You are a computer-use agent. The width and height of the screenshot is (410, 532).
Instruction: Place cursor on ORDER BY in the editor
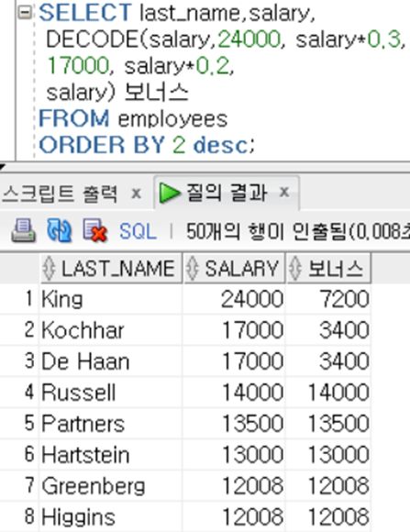102,145
